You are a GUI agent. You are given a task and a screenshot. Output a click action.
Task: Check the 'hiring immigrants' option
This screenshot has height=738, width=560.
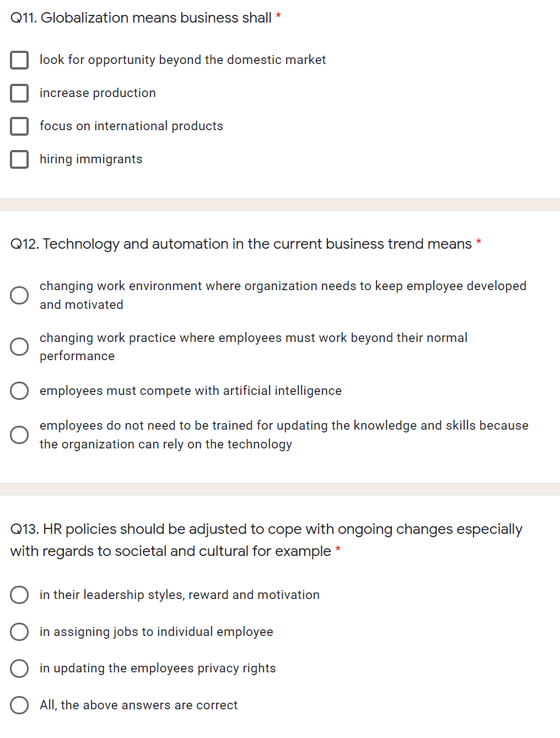click(x=19, y=159)
